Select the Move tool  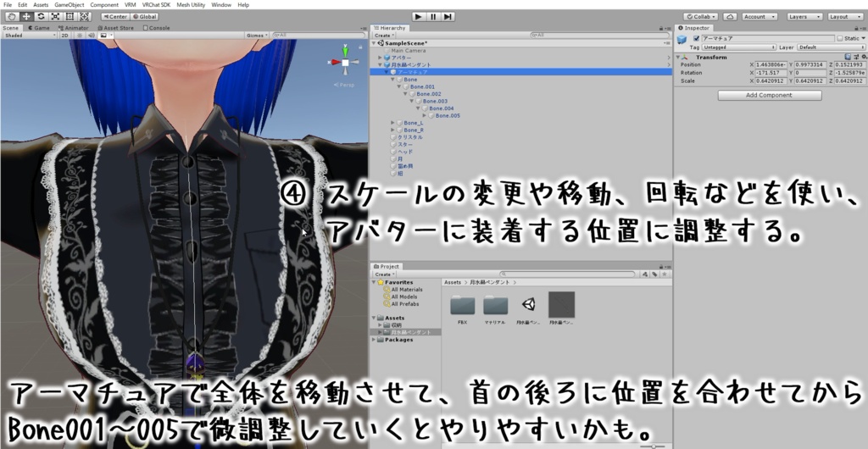(25, 17)
